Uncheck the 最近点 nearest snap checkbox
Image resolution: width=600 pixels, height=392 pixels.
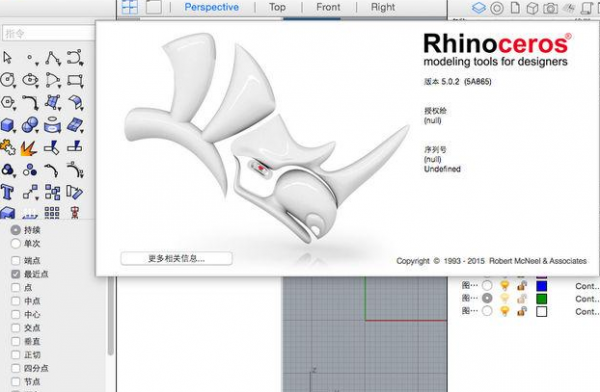tap(16, 274)
